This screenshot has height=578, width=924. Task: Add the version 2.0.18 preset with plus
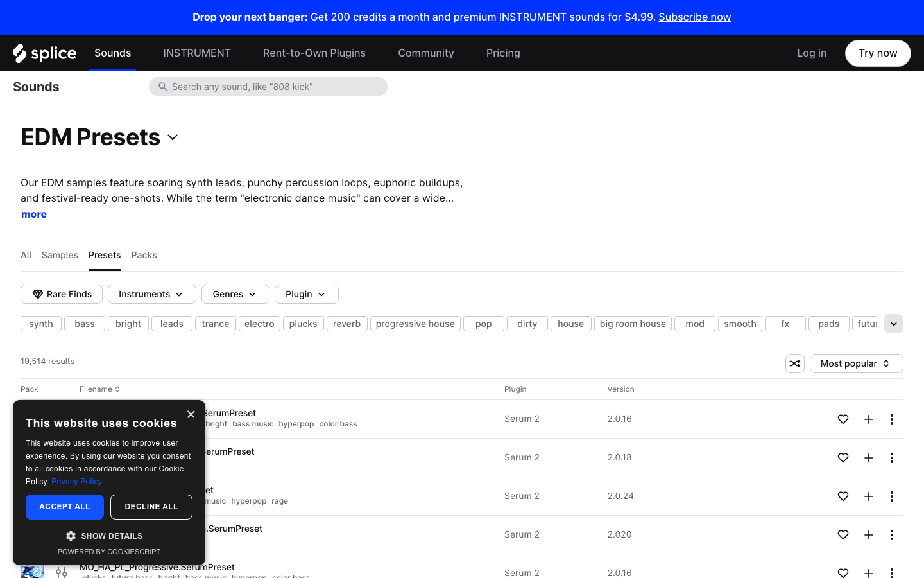(x=869, y=458)
